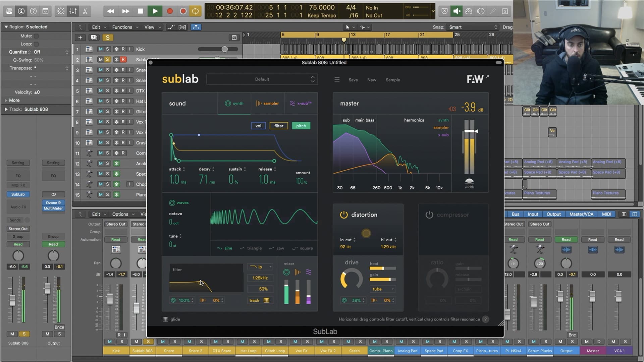Open the tube mode dropdown in distortion
This screenshot has height=362, width=644.
(x=382, y=289)
